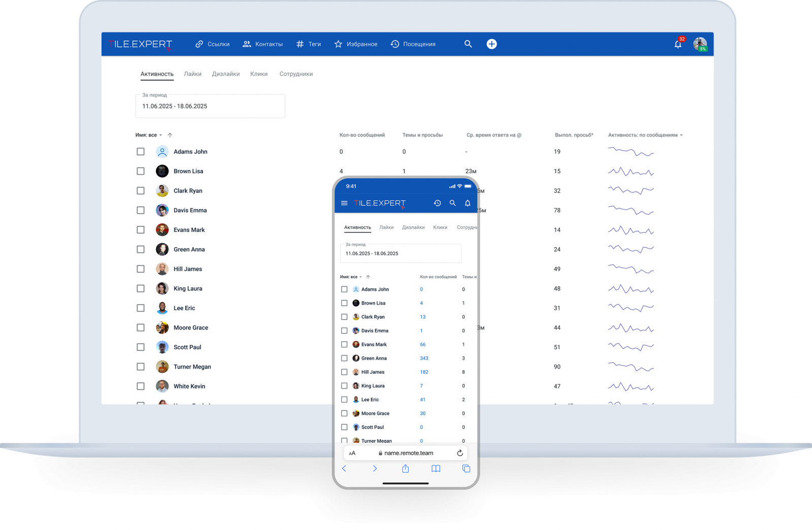Switch to the Сотрудники tab on desktop
The image size is (812, 530).
tap(296, 74)
